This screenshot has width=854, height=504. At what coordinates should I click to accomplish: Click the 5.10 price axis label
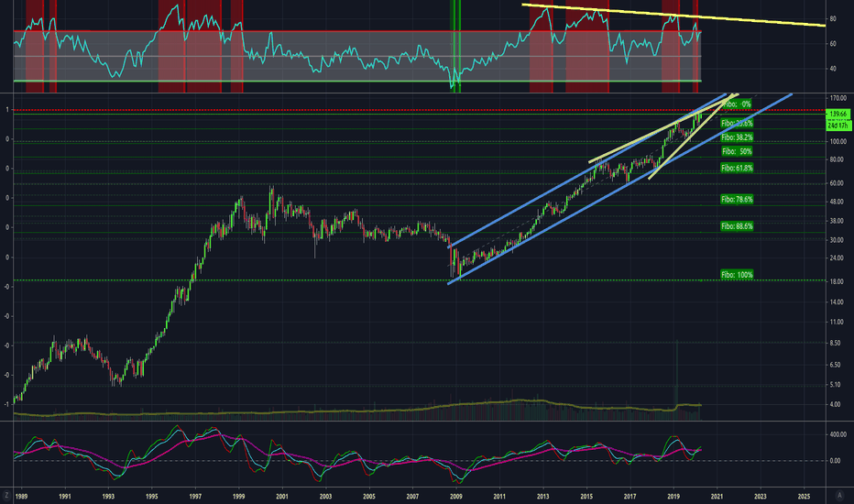tap(837, 385)
